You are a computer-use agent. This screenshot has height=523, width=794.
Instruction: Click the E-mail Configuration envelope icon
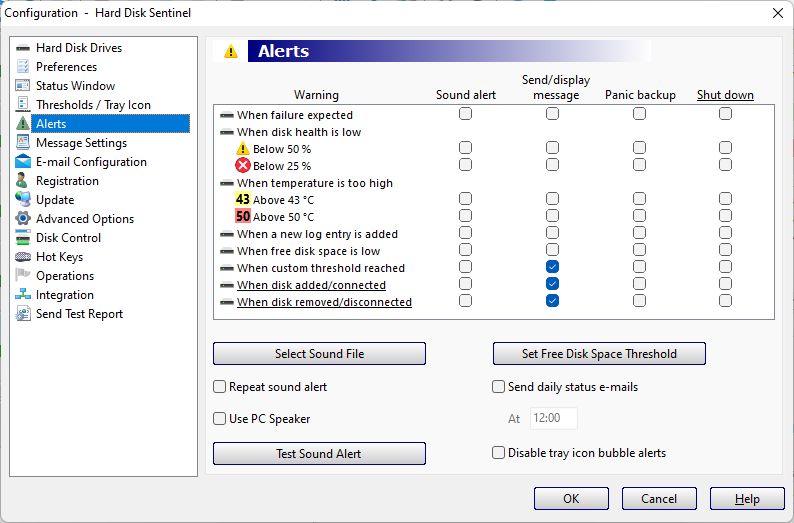coord(23,162)
